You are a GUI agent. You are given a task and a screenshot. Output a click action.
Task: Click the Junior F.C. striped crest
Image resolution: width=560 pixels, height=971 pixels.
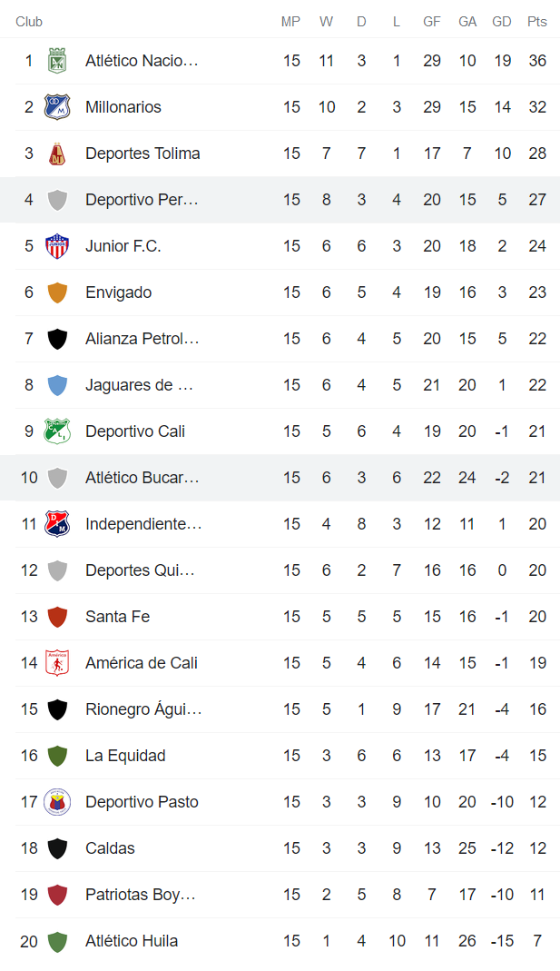pos(57,246)
